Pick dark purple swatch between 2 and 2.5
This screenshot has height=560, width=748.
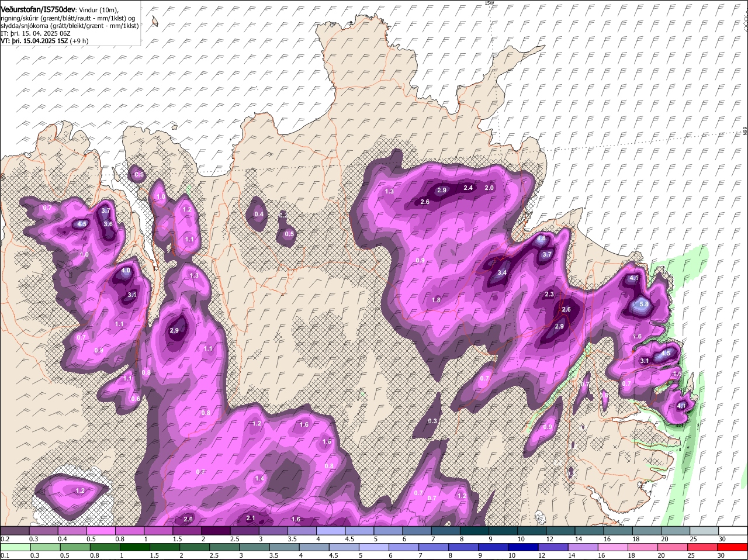[216, 530]
